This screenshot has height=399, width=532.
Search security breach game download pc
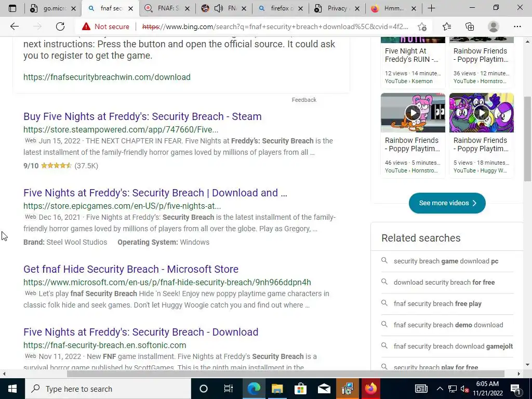(x=446, y=261)
